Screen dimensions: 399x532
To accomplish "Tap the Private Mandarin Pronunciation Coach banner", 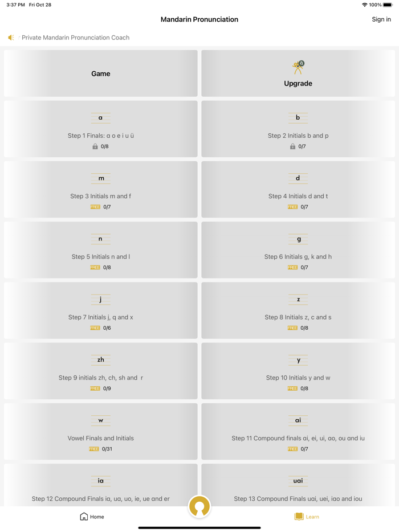I will 75,37.
